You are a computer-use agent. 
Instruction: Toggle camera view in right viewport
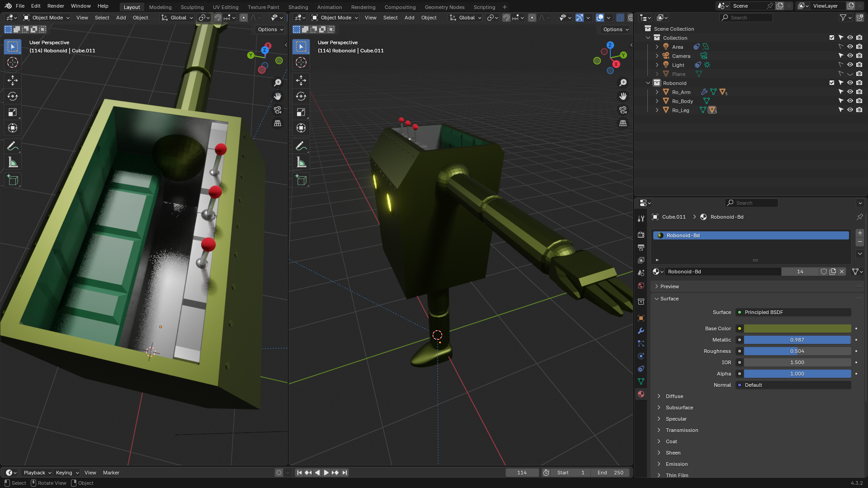click(x=623, y=110)
